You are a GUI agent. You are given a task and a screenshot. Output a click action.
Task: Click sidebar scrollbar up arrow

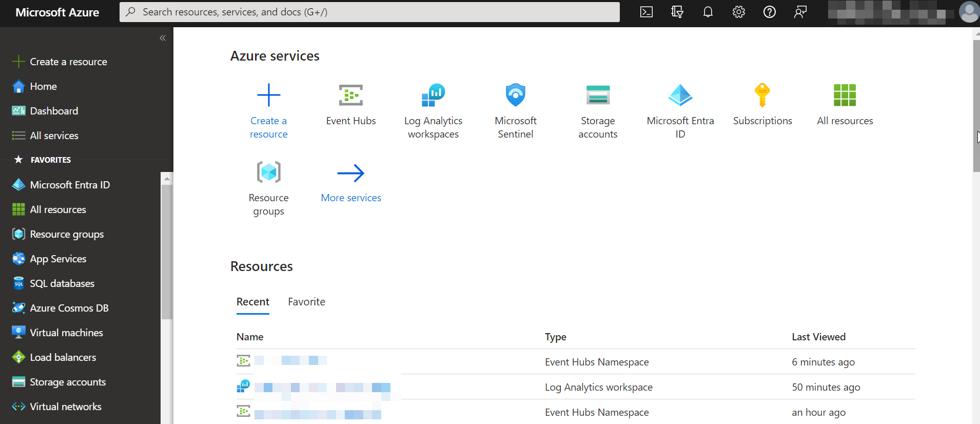[x=167, y=179]
